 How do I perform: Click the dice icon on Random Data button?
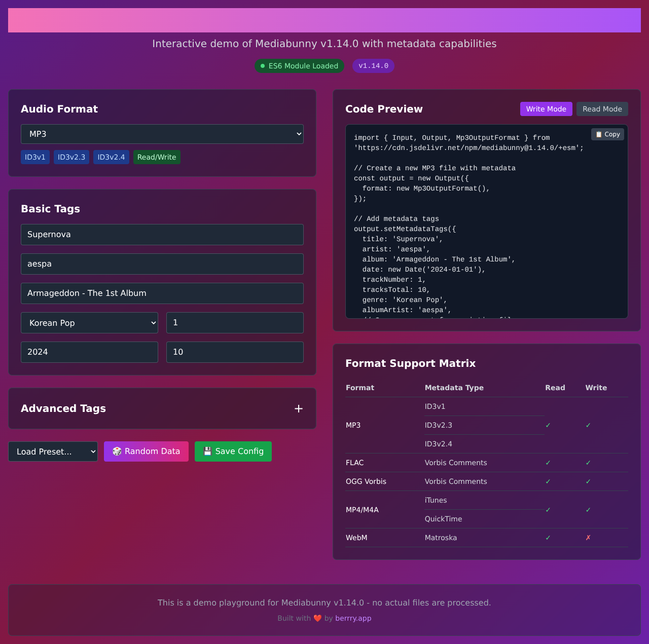pyautogui.click(x=117, y=451)
